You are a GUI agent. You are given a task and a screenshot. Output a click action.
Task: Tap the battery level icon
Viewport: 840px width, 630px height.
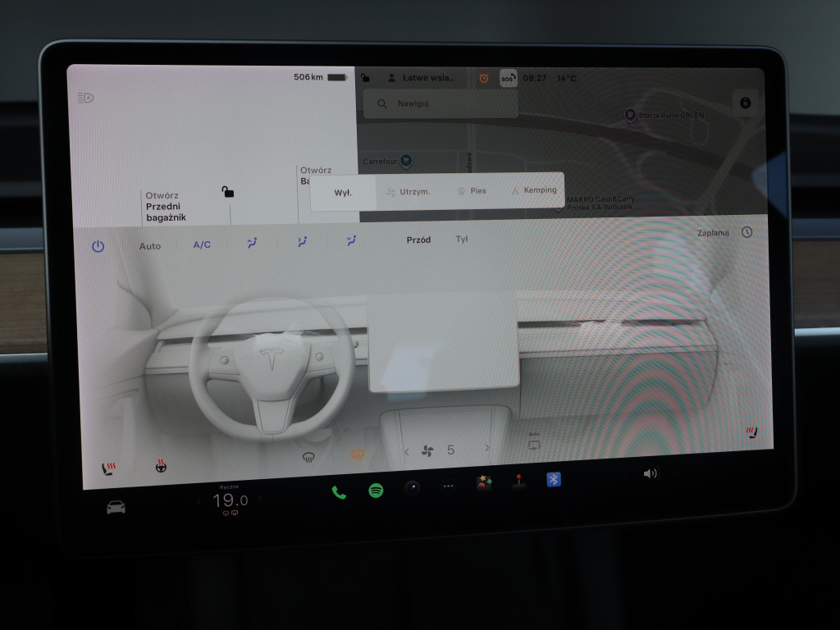337,77
